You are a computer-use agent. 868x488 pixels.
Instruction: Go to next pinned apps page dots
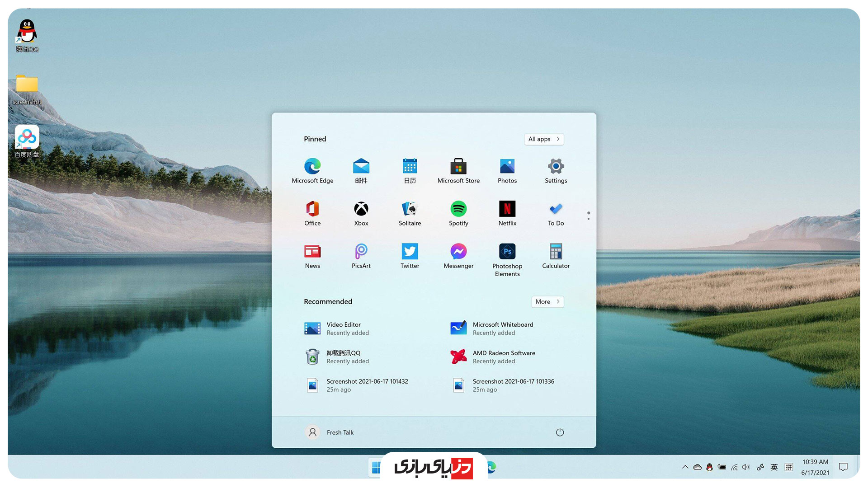coord(588,219)
